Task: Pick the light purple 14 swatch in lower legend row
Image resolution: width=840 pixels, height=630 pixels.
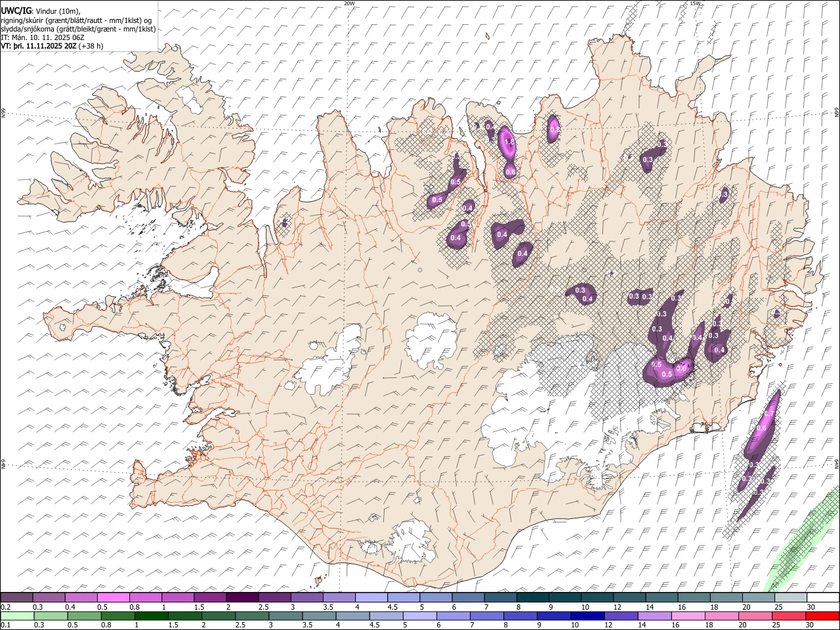Action: point(654,616)
